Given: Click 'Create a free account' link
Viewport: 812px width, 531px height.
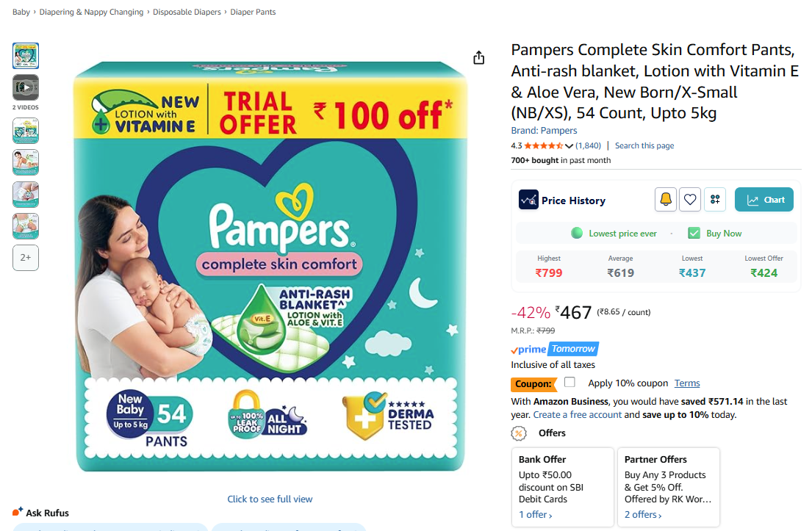Looking at the screenshot, I should (x=578, y=415).
